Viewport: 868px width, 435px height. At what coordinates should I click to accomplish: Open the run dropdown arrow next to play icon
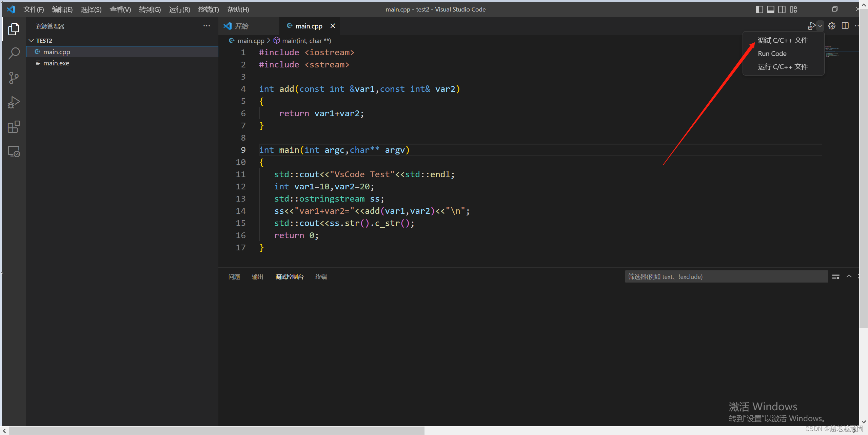click(820, 26)
